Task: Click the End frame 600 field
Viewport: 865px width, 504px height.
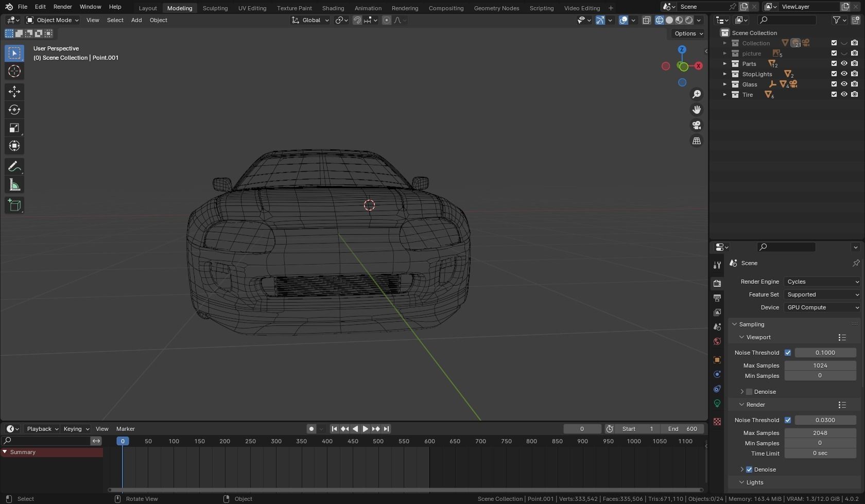Action: tap(682, 429)
